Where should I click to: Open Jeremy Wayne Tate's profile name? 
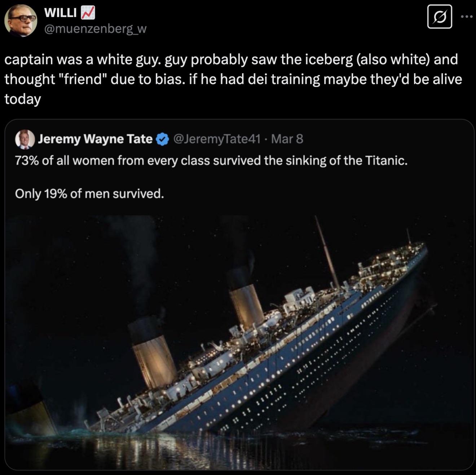(95, 139)
